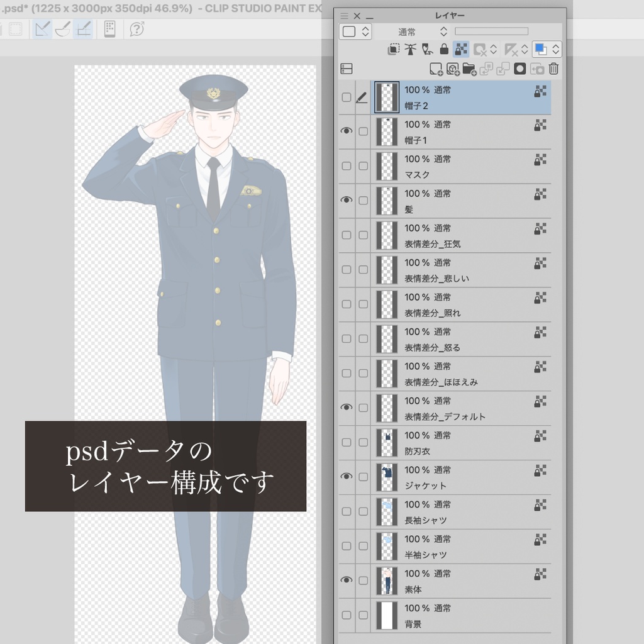Create a new raster layer

(435, 69)
